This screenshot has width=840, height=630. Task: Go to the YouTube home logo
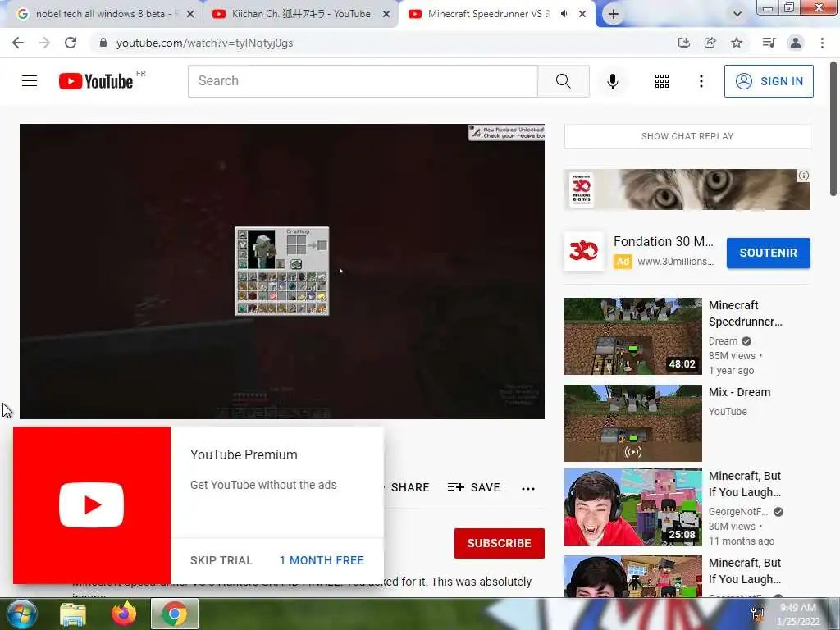pos(96,81)
